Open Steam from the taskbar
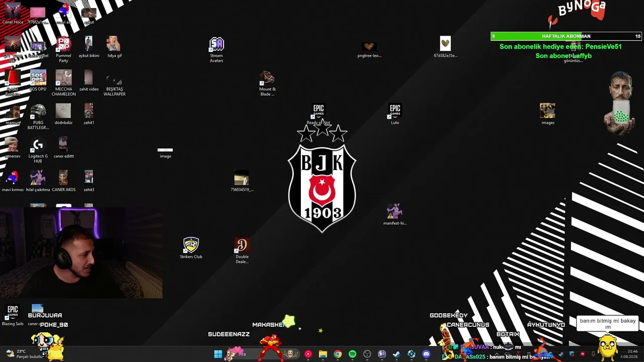 (x=396, y=354)
